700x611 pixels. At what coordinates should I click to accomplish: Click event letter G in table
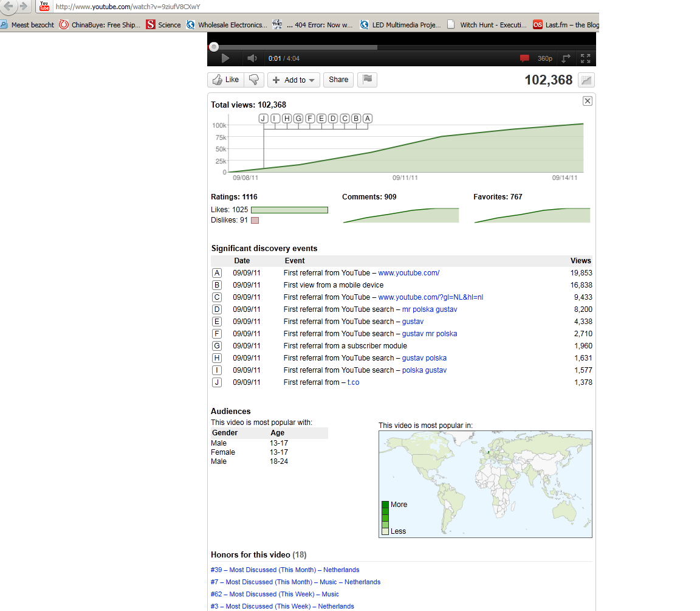click(217, 346)
